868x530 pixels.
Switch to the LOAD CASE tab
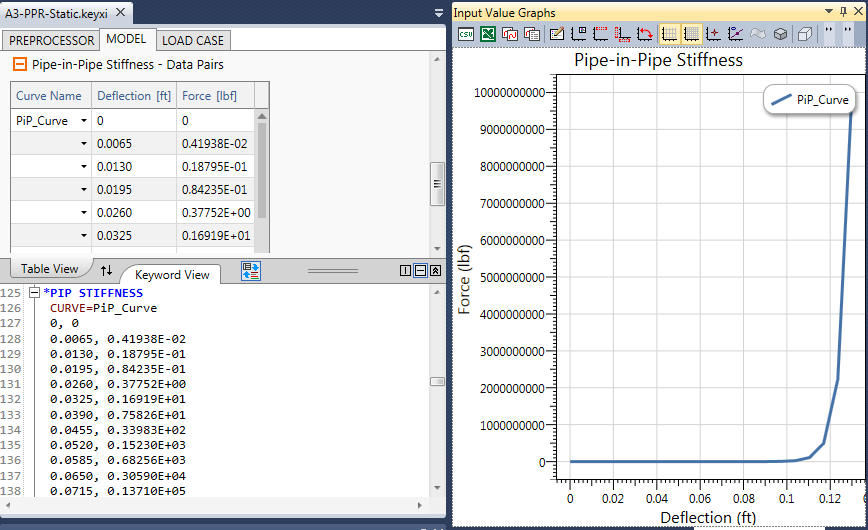click(x=193, y=40)
